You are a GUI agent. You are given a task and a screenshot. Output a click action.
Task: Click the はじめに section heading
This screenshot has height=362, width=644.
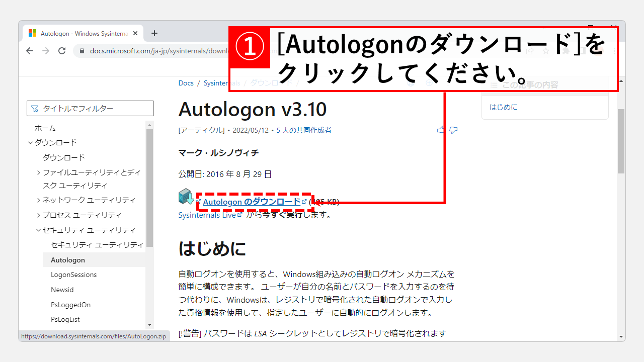[212, 248]
